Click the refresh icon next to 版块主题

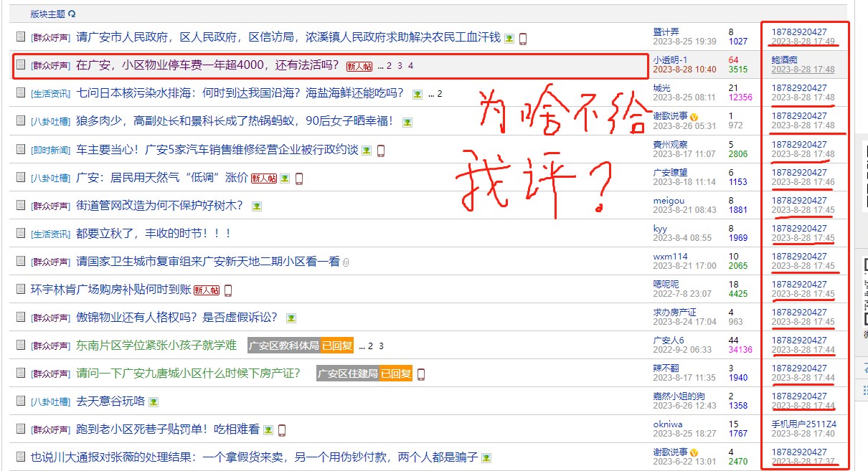[x=72, y=14]
